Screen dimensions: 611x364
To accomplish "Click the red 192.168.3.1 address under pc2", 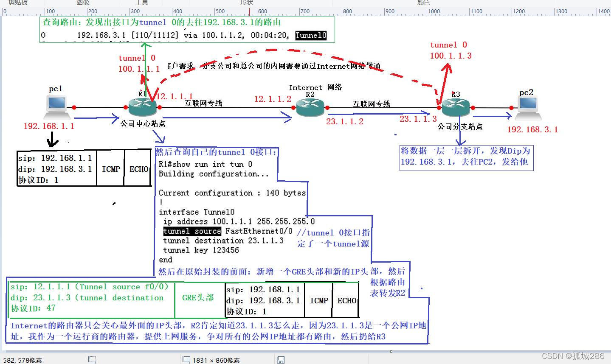I will [x=532, y=129].
